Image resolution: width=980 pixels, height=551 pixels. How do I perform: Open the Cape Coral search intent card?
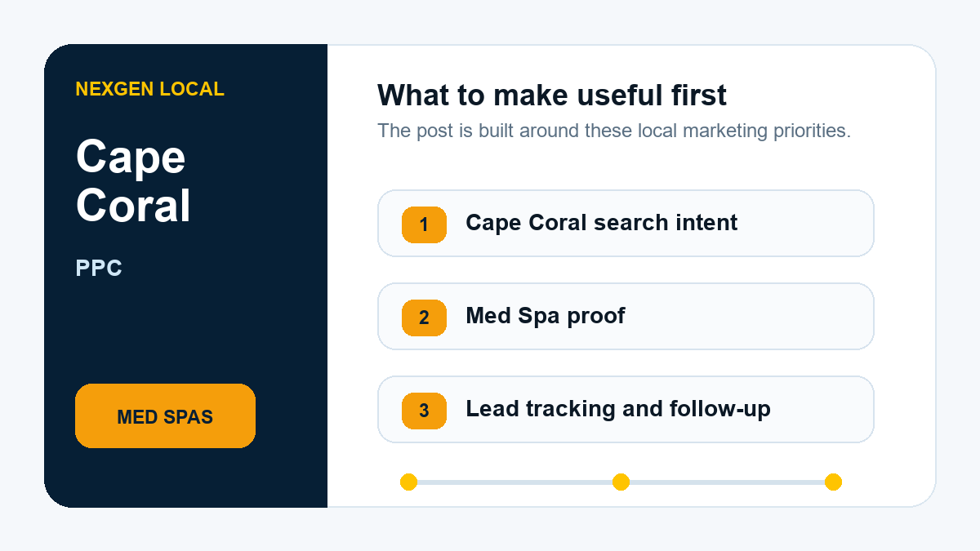626,224
